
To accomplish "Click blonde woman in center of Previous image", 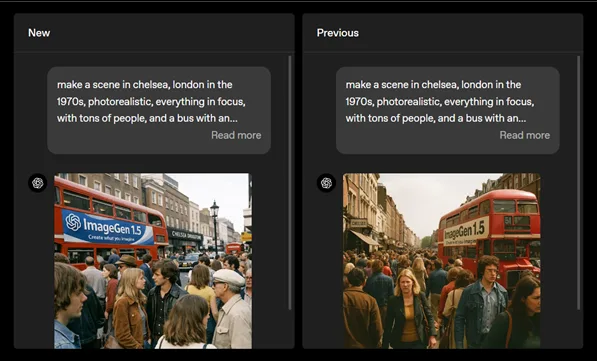I will [409, 308].
